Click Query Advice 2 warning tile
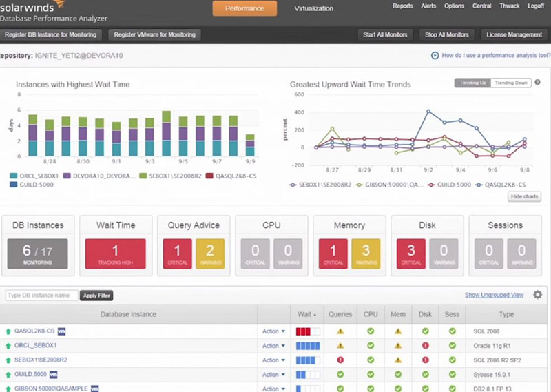 (x=210, y=254)
